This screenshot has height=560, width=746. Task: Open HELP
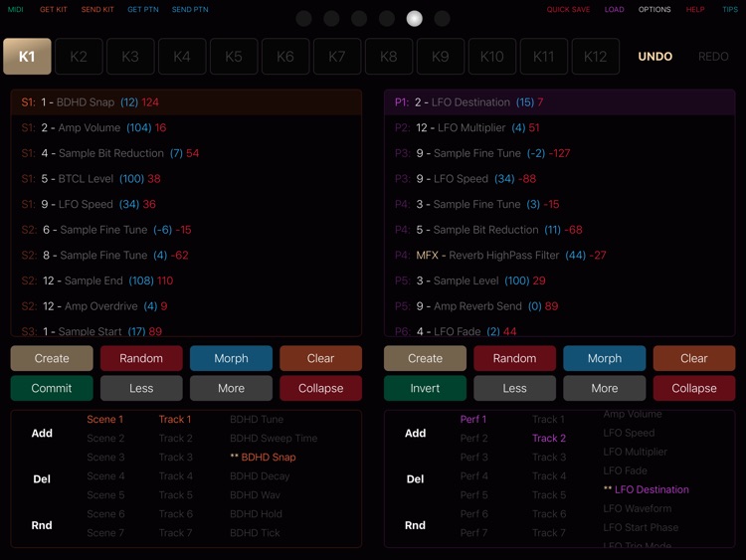point(695,10)
